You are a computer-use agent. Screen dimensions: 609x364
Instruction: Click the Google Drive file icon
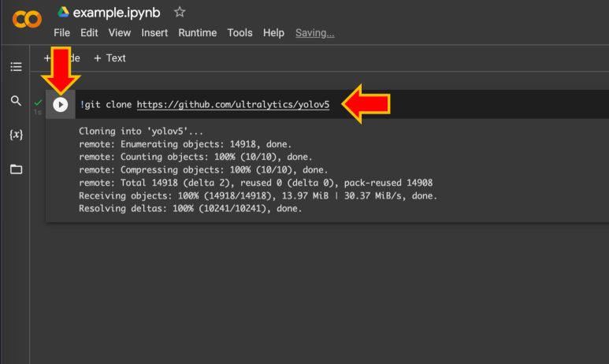coord(63,13)
